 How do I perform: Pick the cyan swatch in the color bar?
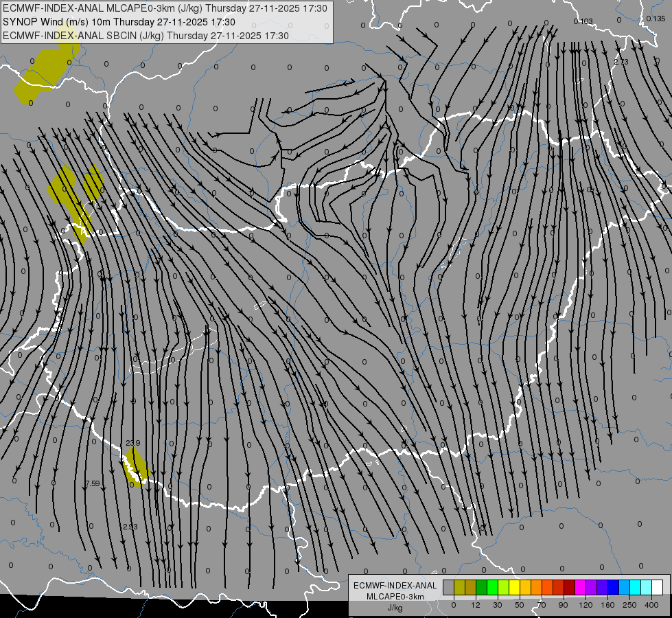[x=635, y=588]
